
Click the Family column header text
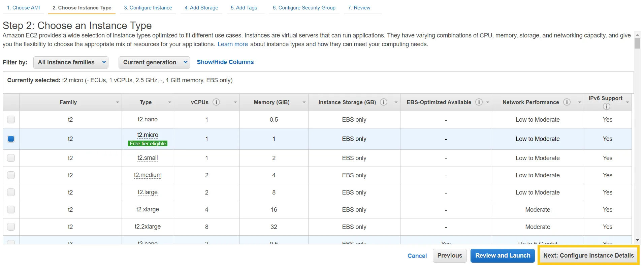(x=68, y=102)
